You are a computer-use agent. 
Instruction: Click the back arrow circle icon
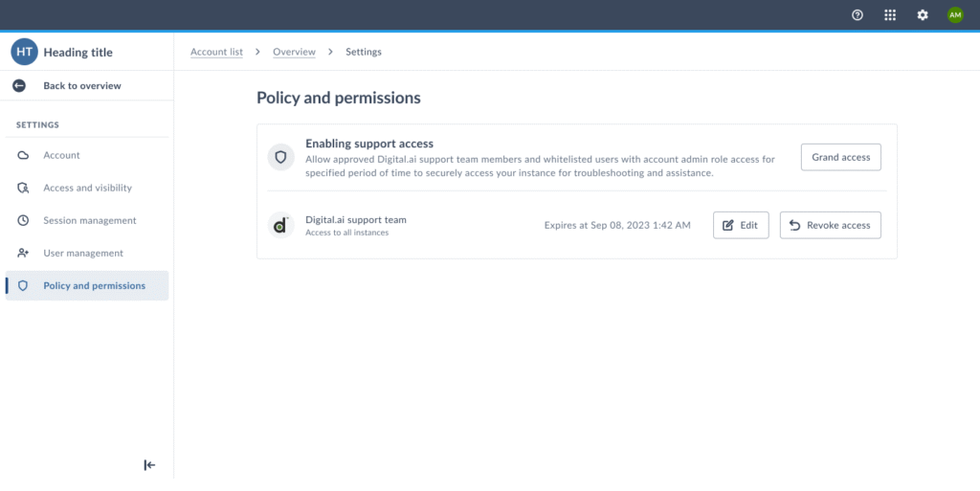click(x=19, y=86)
